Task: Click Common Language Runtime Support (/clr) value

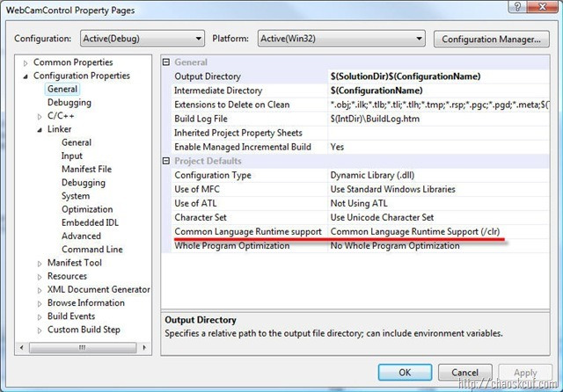Action: coord(438,232)
